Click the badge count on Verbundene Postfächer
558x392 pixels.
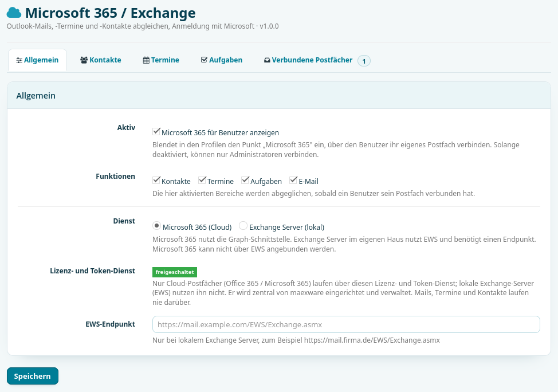point(364,61)
